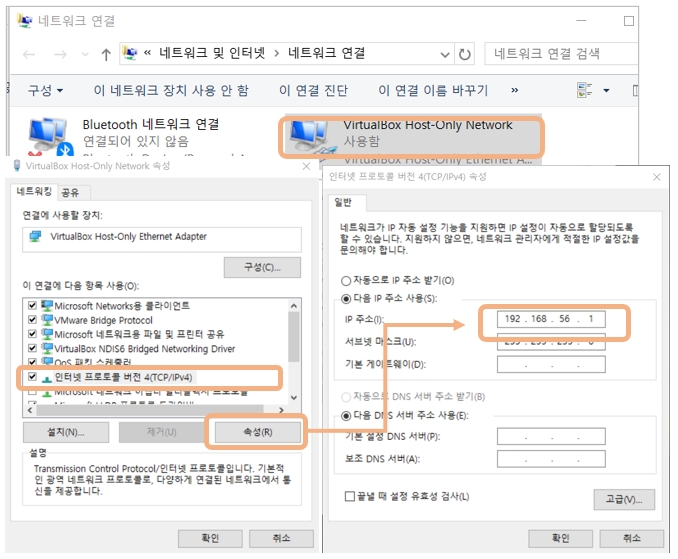Click 네트워크 및 인터넷 in breadcrumb path
678x559 pixels.
pyautogui.click(x=211, y=53)
